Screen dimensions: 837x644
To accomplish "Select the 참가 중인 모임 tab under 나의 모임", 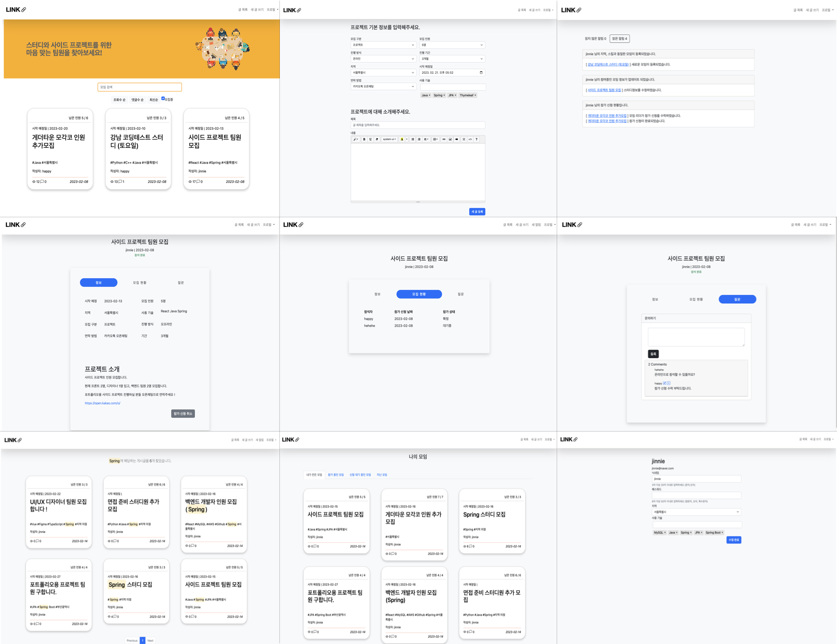I will (336, 475).
